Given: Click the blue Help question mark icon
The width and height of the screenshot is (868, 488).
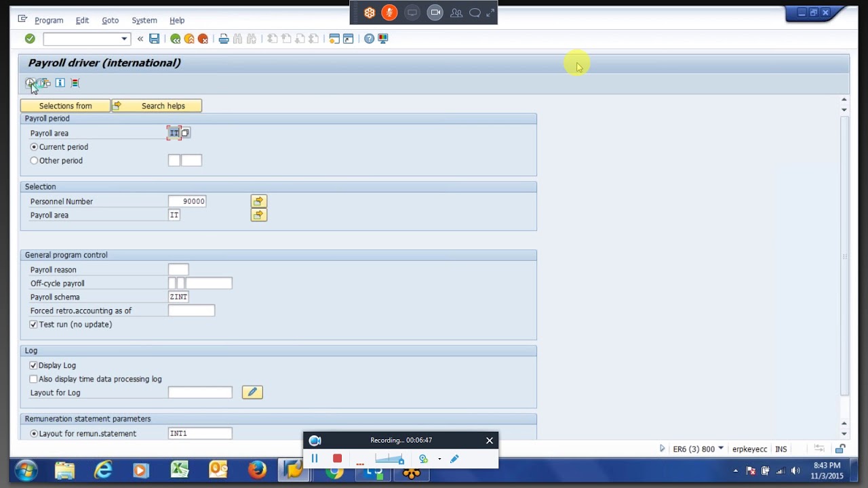Looking at the screenshot, I should [369, 39].
